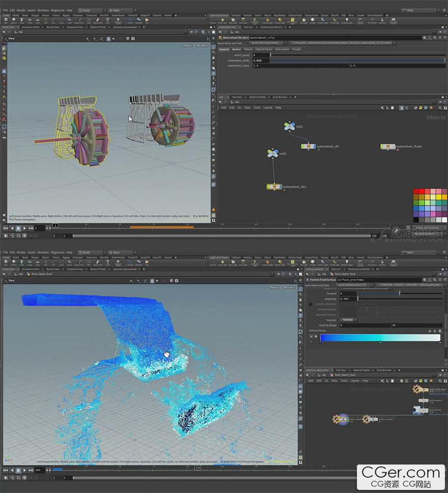Click the search icon in Waterwheel Vfx parameter header
The image size is (448, 493).
click(435, 38)
